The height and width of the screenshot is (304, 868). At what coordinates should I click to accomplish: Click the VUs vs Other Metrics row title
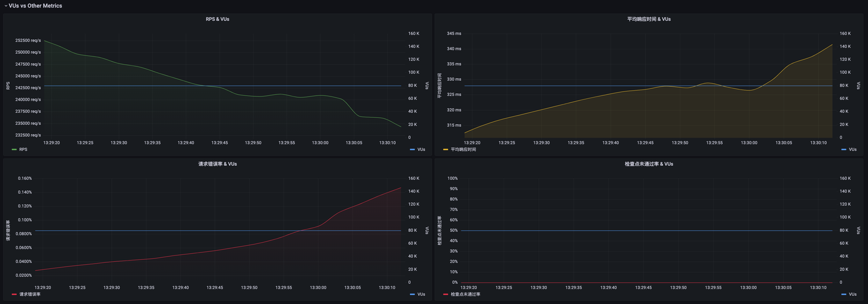[x=35, y=6]
